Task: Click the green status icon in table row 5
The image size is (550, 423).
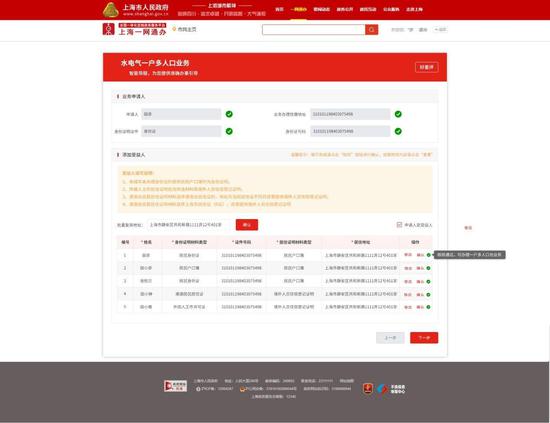Action: pos(428,307)
